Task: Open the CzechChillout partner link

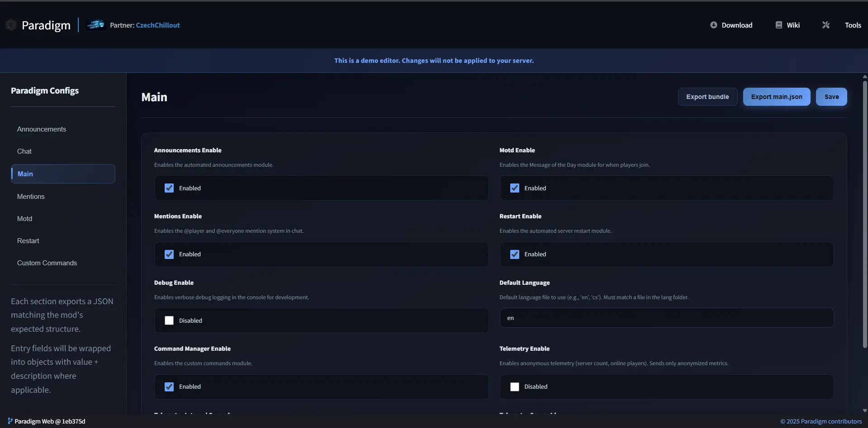Action: pyautogui.click(x=158, y=25)
